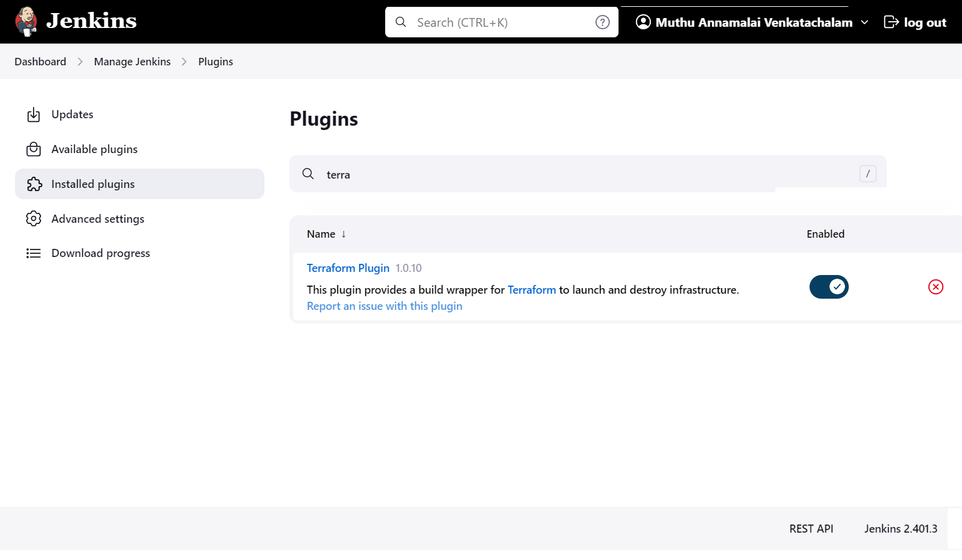Go to Manage Jenkins breadcrumb
This screenshot has width=962, height=560.
[132, 62]
